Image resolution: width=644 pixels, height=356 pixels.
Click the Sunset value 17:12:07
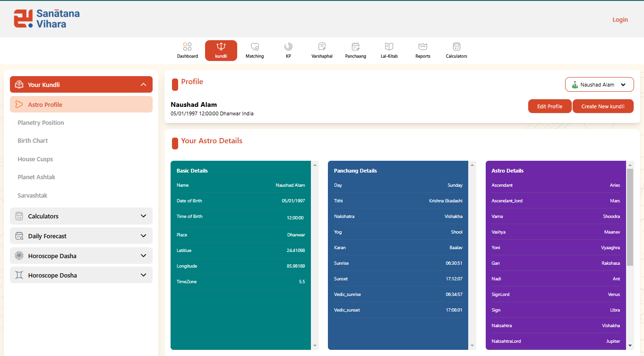454,279
